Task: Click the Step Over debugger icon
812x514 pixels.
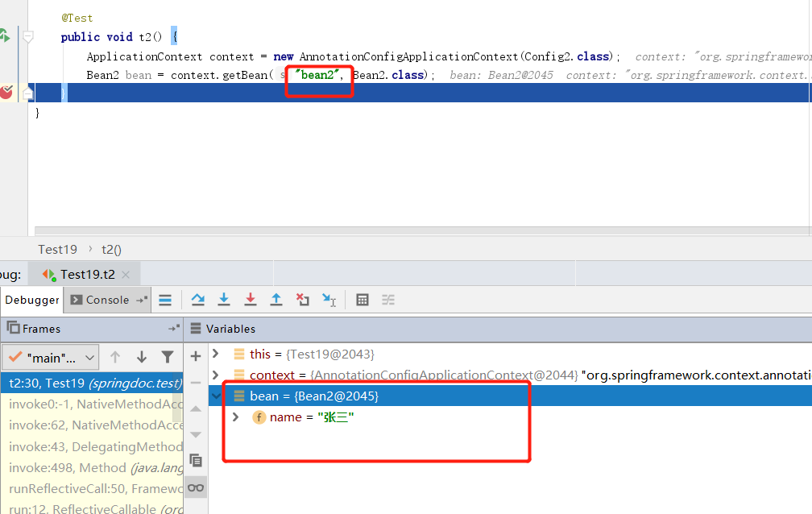Action: [198, 300]
